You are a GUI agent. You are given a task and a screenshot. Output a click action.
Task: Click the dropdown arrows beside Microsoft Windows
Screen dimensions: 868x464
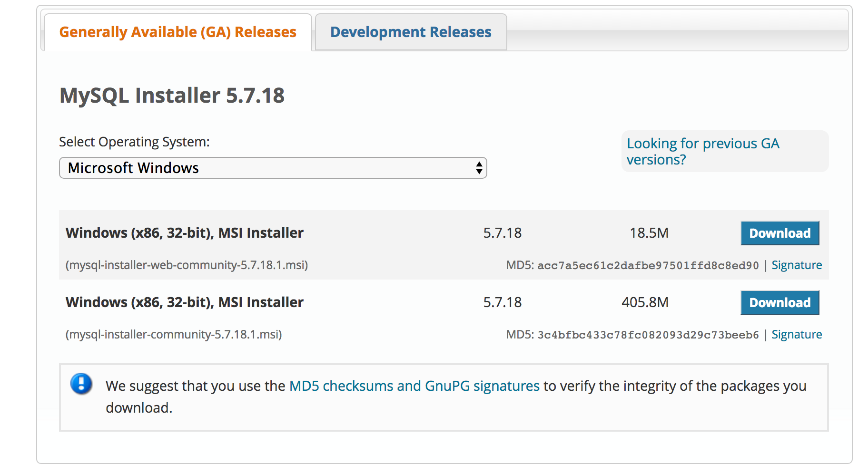coord(479,168)
